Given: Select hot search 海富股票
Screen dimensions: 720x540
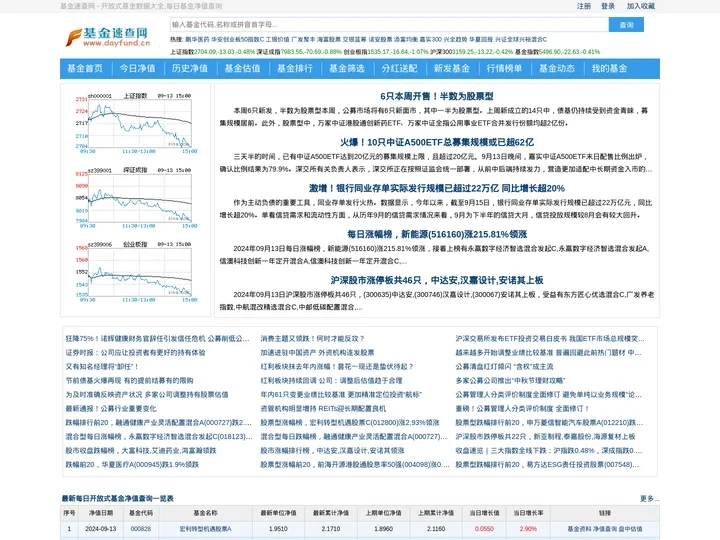Looking at the screenshot, I should coord(329,39).
